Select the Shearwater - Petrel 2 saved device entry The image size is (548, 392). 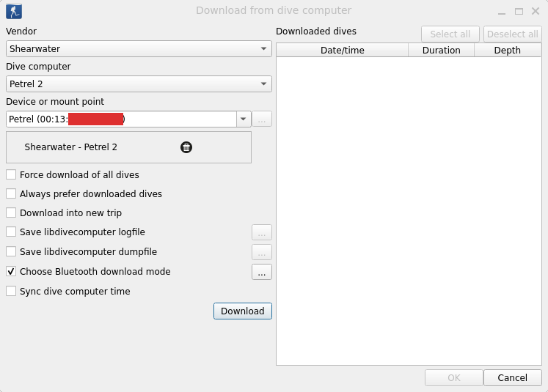point(71,147)
